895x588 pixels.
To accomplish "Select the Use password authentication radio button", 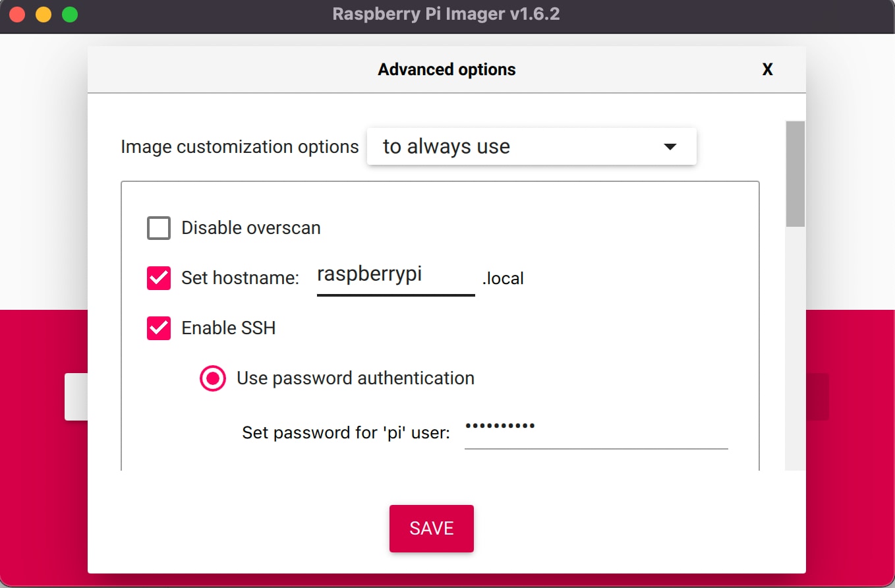I will 212,378.
